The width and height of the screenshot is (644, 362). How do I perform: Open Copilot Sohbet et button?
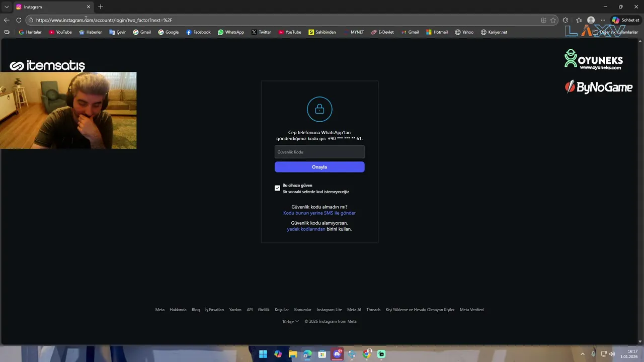click(x=625, y=20)
